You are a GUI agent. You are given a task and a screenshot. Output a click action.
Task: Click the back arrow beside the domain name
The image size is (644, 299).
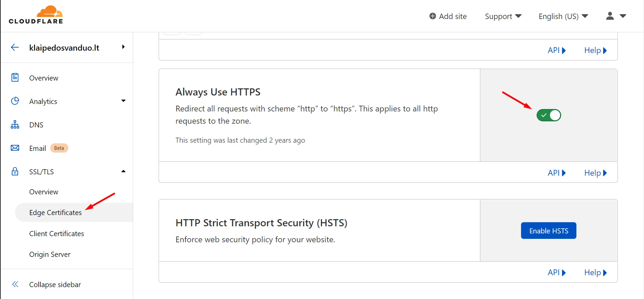point(15,47)
